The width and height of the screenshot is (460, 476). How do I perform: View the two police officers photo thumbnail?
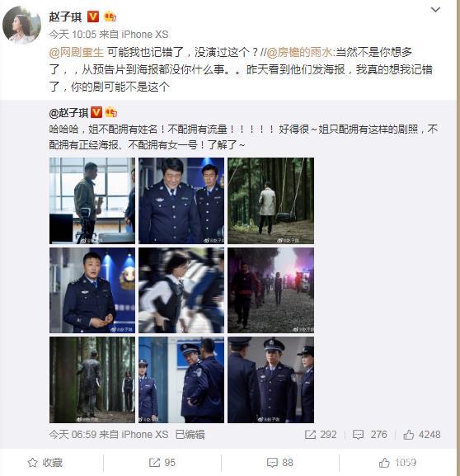181,200
